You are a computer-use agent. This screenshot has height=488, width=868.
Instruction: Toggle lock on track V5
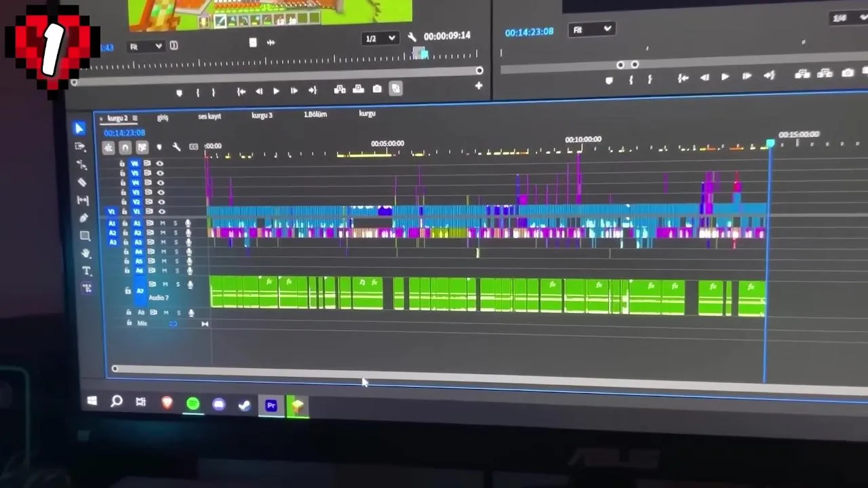point(122,173)
